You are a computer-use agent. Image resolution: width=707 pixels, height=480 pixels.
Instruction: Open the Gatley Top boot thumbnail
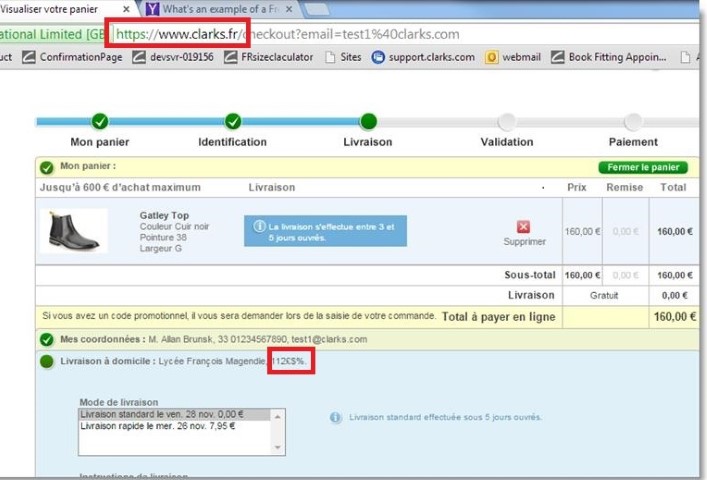[x=73, y=231]
